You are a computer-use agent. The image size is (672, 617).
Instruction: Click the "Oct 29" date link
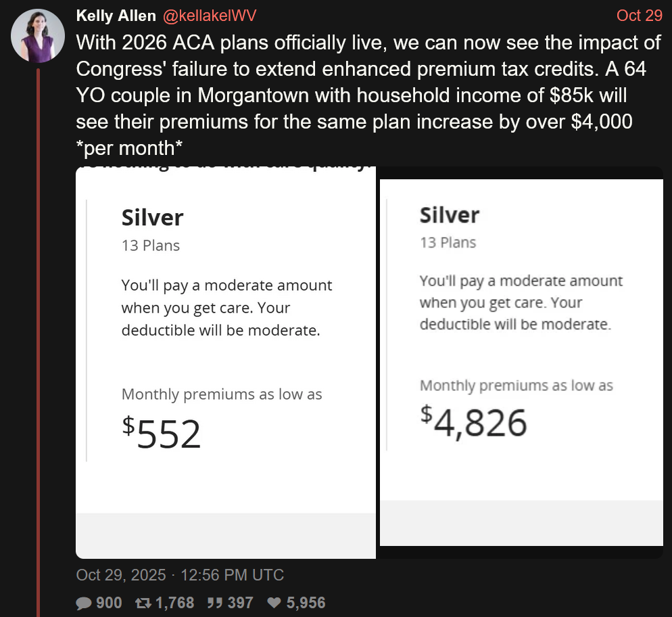(639, 16)
